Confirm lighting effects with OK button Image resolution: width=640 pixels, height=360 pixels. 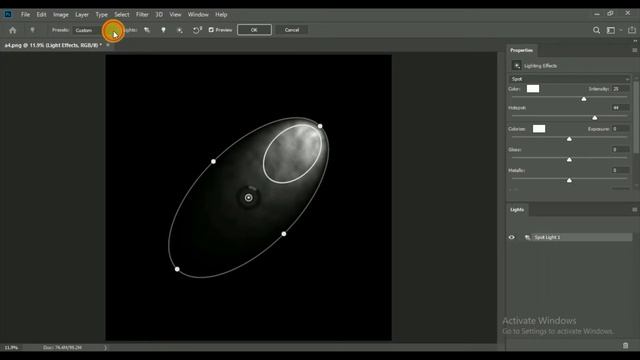point(254,30)
